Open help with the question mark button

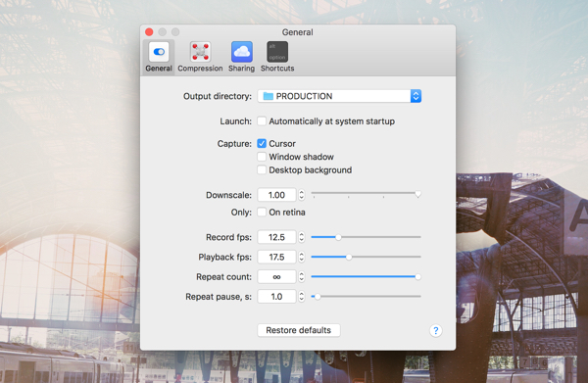[435, 330]
